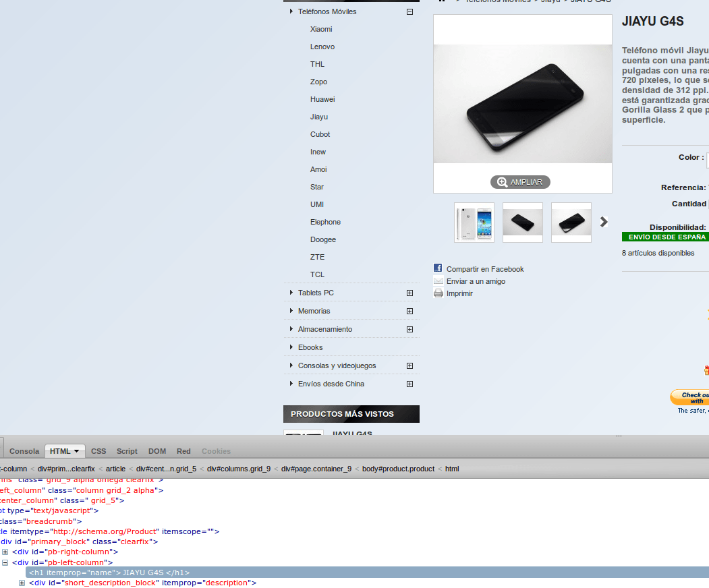Expand the Almacenamiento category

(x=409, y=330)
